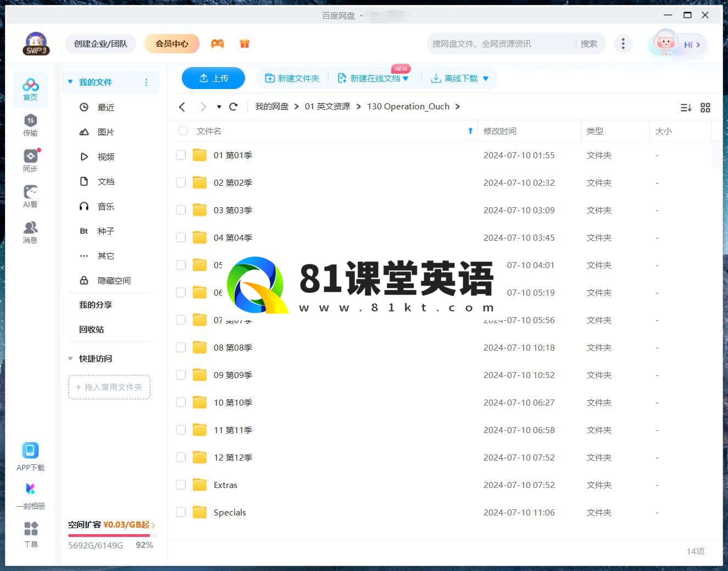Click 创建企业/团队 button
This screenshot has width=728, height=571.
tap(101, 43)
